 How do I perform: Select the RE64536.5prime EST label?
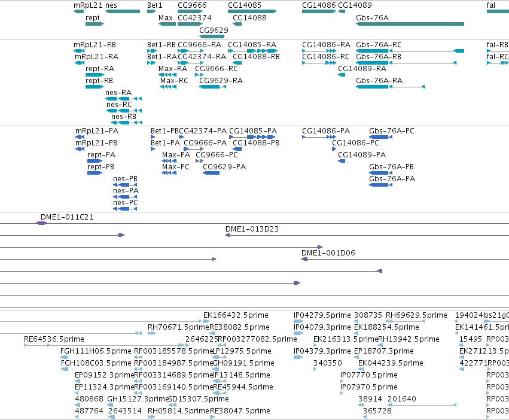[54, 339]
